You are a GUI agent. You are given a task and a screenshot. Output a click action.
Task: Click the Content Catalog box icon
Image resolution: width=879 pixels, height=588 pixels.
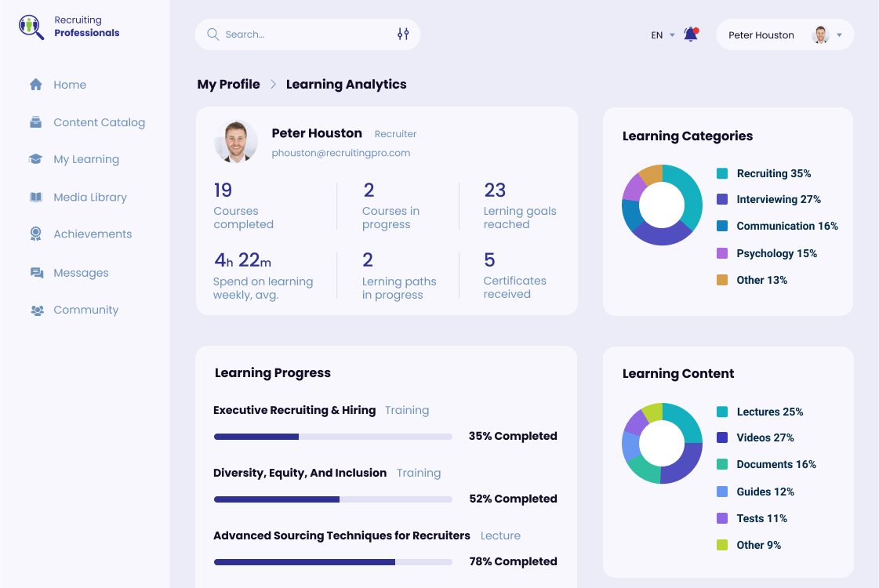pyautogui.click(x=35, y=122)
